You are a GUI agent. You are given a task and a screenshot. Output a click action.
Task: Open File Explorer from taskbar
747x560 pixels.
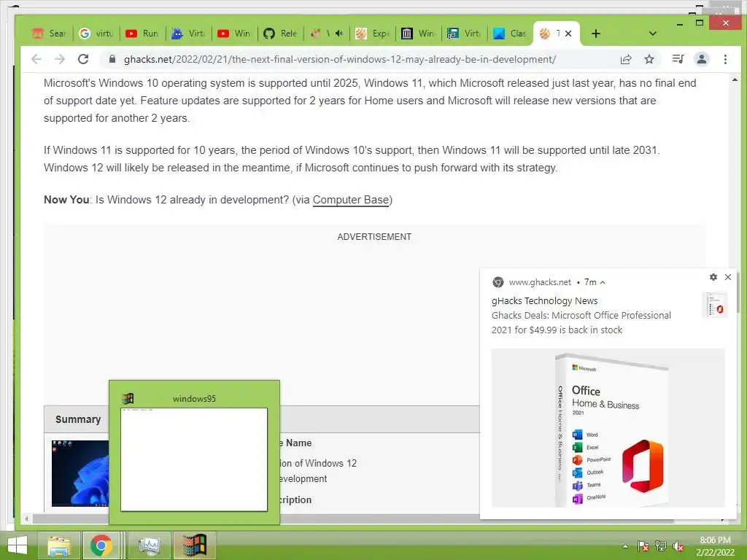[x=59, y=545]
